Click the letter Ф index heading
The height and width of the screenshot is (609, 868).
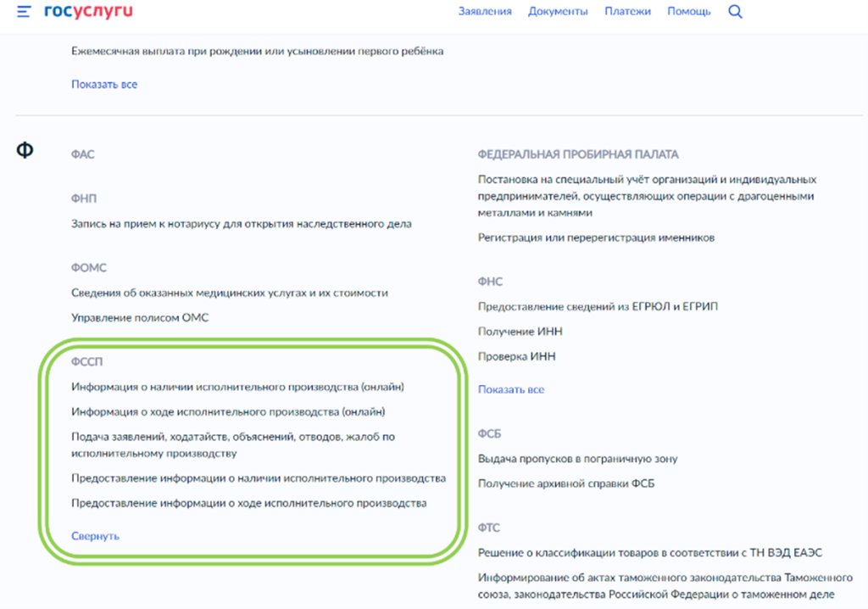(25, 150)
